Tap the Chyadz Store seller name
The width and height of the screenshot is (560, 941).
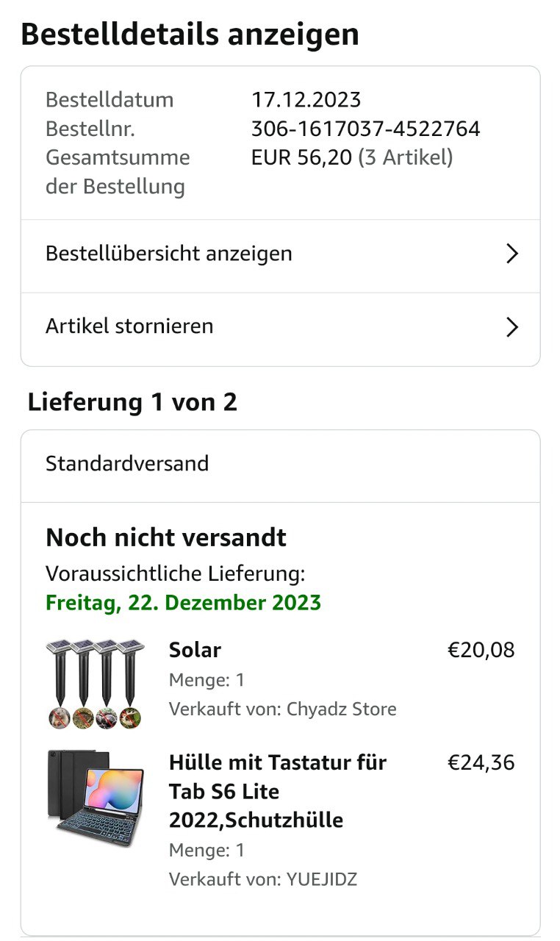[341, 709]
